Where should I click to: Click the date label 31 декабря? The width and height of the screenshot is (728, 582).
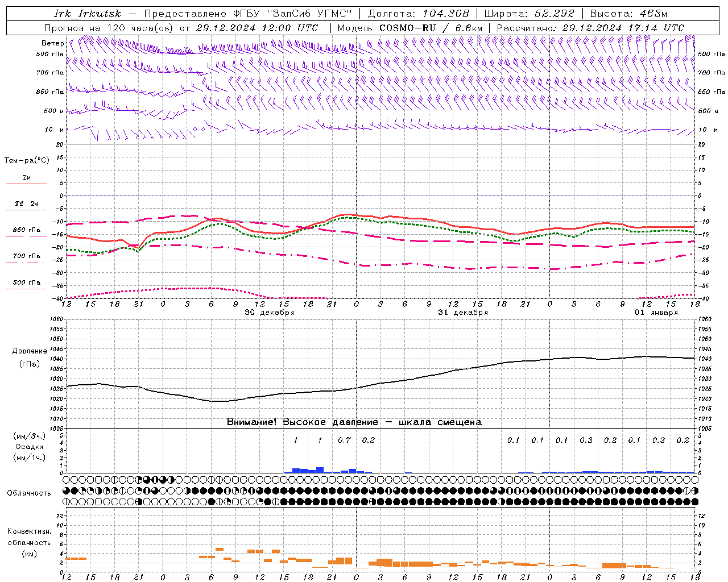(463, 313)
